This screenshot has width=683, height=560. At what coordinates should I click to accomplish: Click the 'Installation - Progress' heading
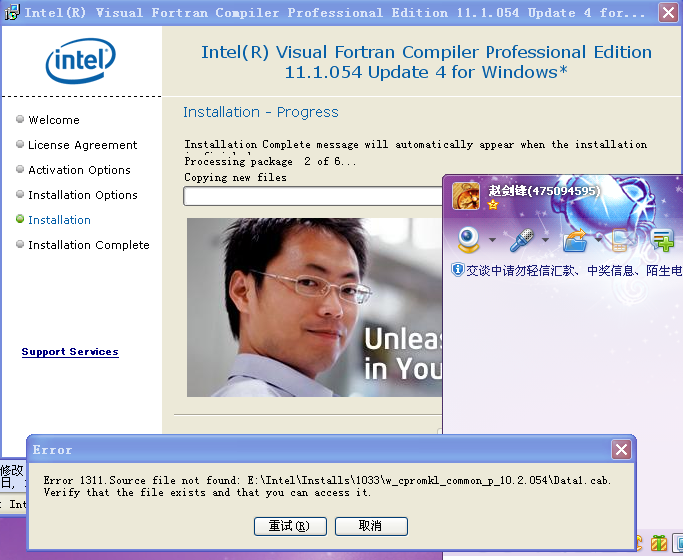[x=260, y=112]
